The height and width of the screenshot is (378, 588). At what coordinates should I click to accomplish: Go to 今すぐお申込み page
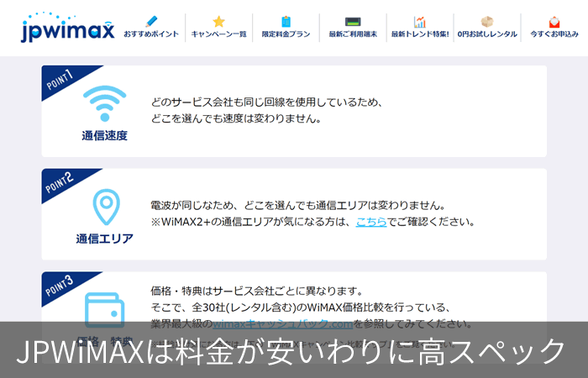click(x=554, y=34)
